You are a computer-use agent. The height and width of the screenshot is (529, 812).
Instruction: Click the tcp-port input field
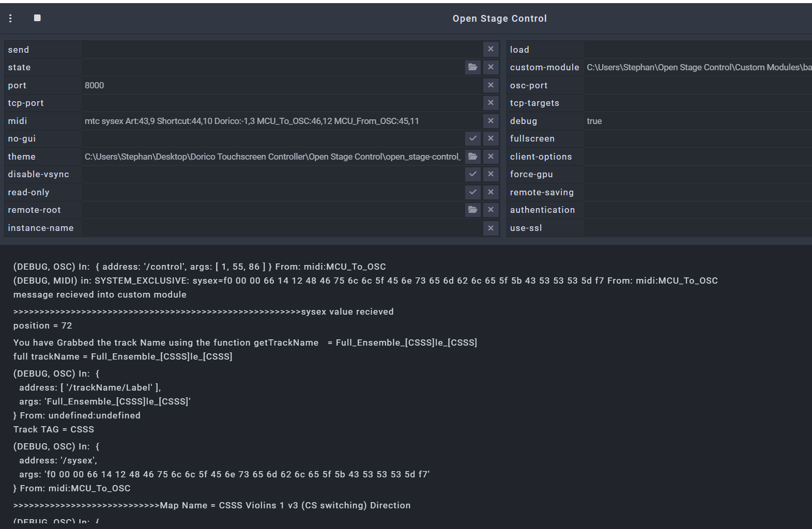279,103
